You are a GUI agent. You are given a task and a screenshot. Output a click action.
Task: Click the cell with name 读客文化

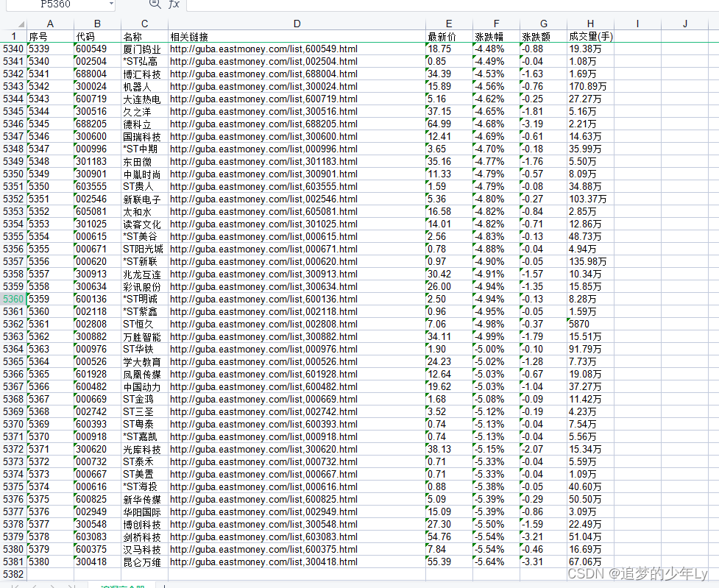144,224
